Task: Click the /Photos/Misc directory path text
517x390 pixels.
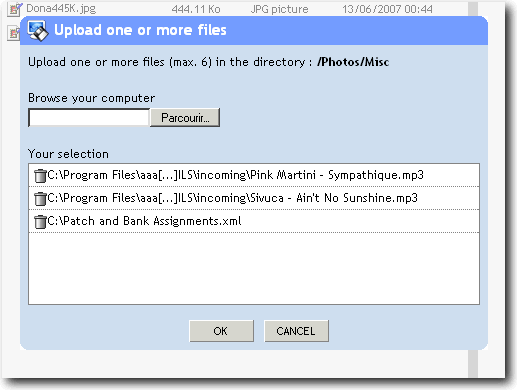Action: (x=353, y=62)
